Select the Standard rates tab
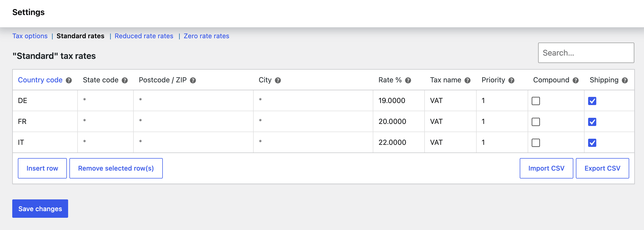 (80, 36)
